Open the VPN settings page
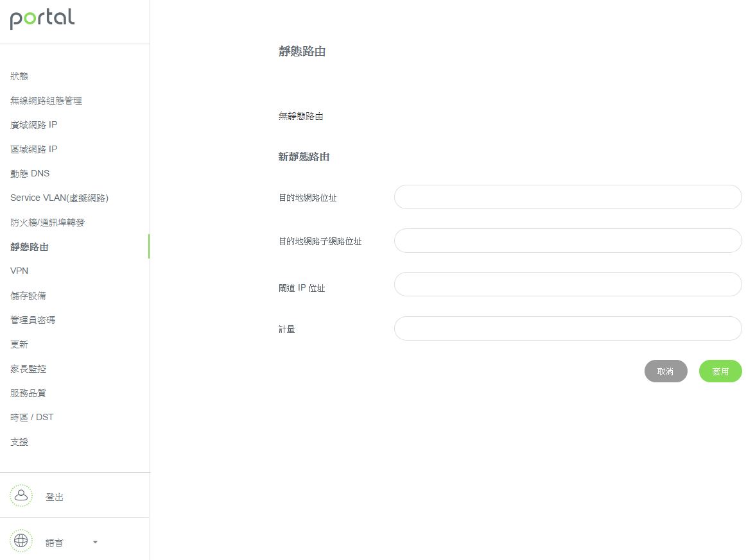The width and height of the screenshot is (746, 560). [x=19, y=271]
